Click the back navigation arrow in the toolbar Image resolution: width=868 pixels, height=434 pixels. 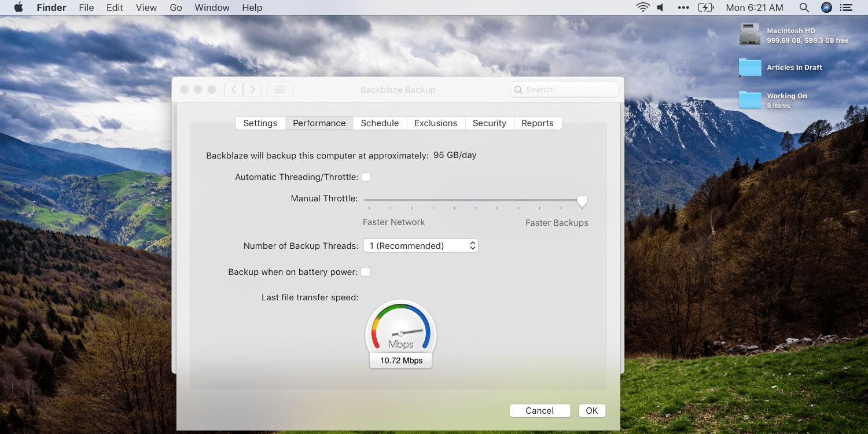233,89
